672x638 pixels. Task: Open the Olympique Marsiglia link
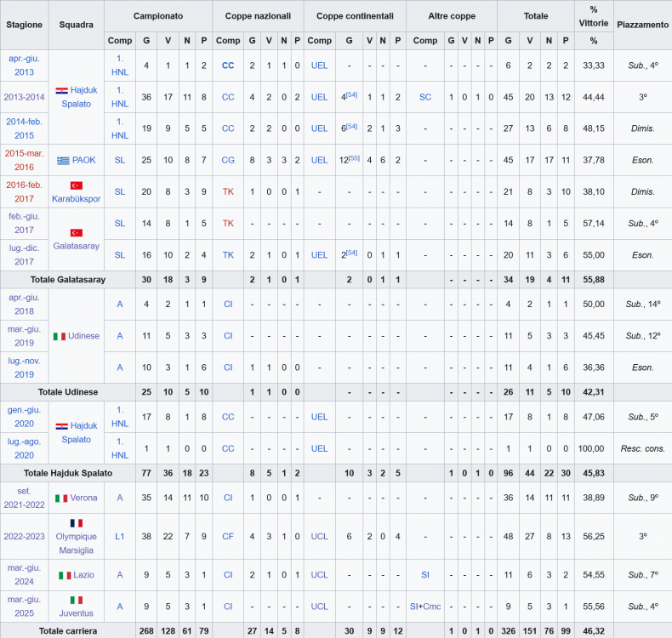(77, 544)
